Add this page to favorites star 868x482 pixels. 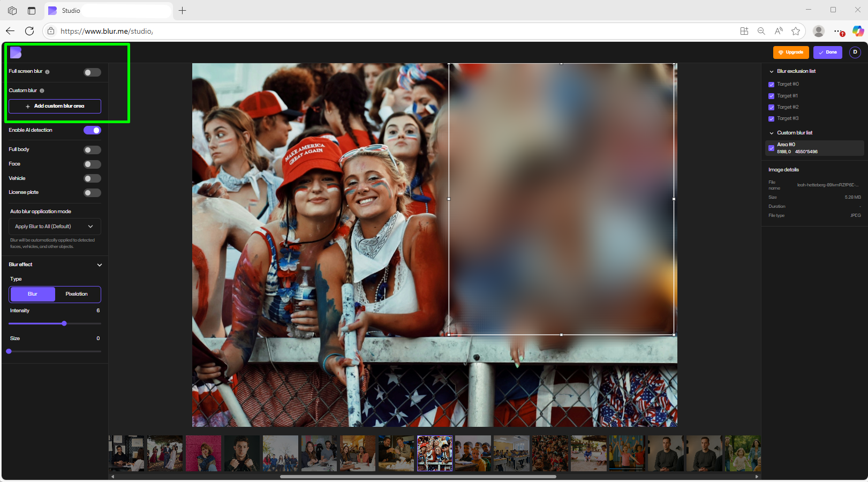(x=796, y=31)
